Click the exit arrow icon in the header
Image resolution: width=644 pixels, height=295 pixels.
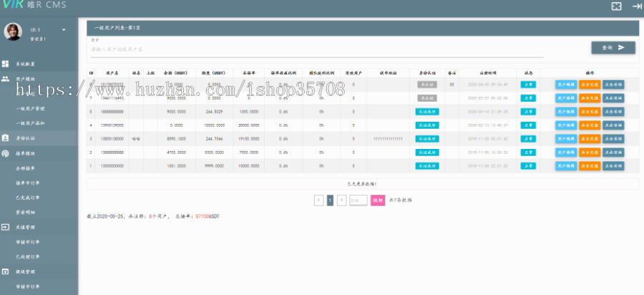coord(636,6)
